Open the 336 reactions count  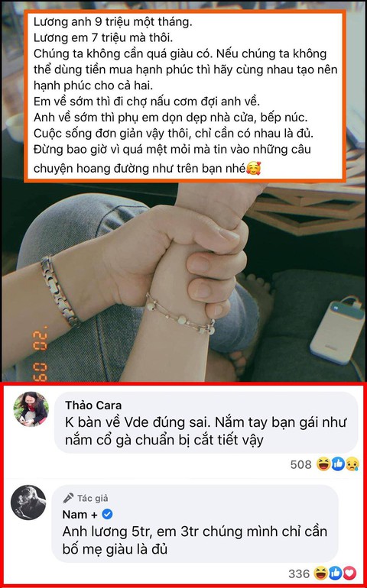click(x=299, y=573)
